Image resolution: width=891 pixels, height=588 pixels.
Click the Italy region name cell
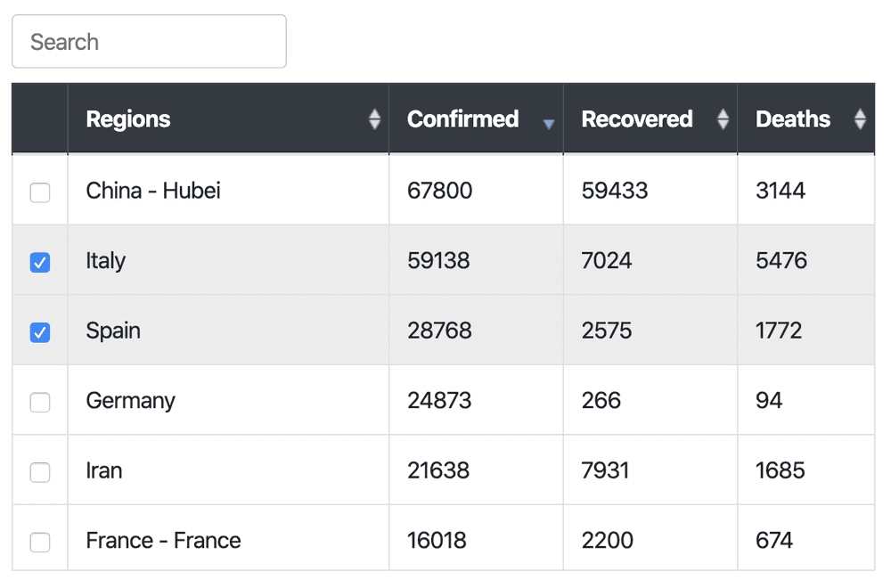[x=228, y=260]
